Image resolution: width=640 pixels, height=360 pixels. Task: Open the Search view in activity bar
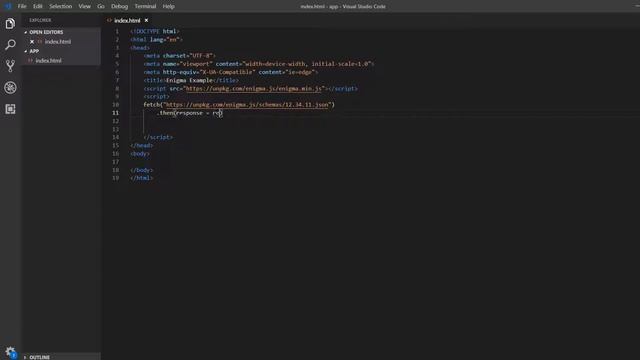10,44
